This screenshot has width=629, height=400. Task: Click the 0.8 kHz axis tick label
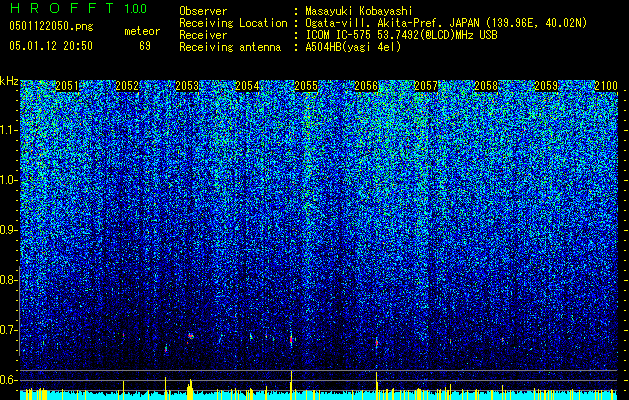pyautogui.click(x=8, y=280)
